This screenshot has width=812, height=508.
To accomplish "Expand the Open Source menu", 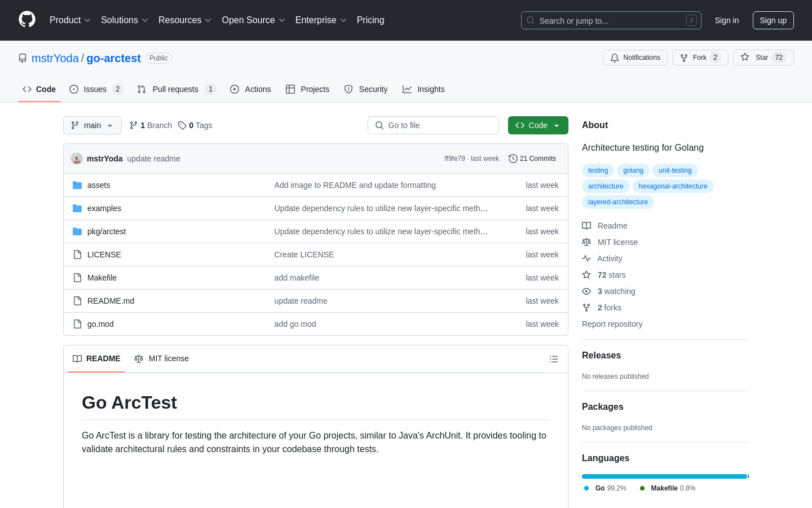I will [254, 20].
